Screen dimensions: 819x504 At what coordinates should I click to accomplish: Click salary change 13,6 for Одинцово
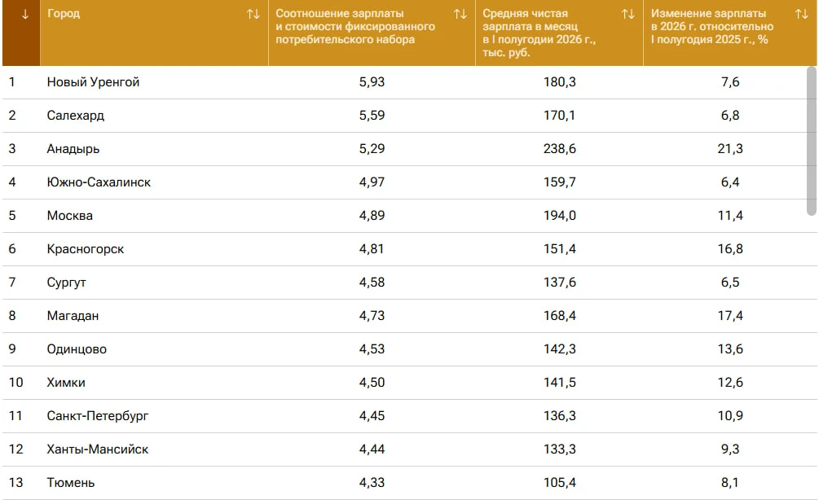click(x=730, y=349)
